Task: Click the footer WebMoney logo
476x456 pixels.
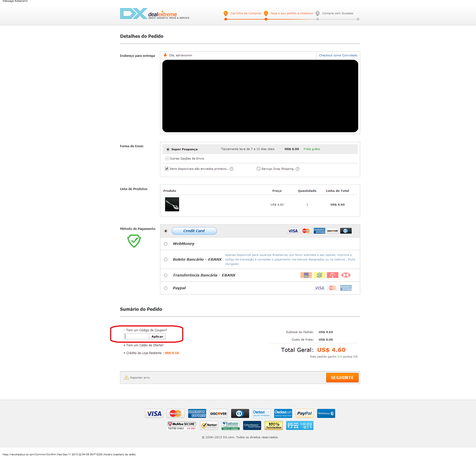Action: point(326,414)
